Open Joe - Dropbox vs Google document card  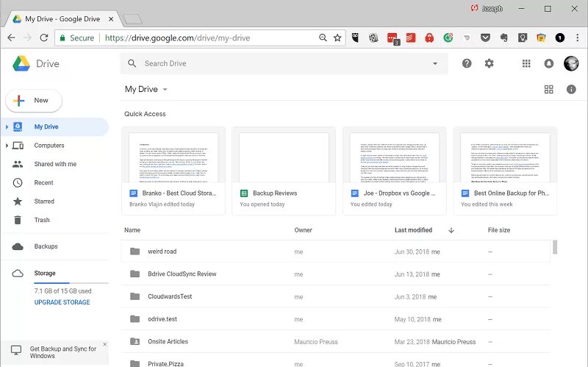(395, 171)
